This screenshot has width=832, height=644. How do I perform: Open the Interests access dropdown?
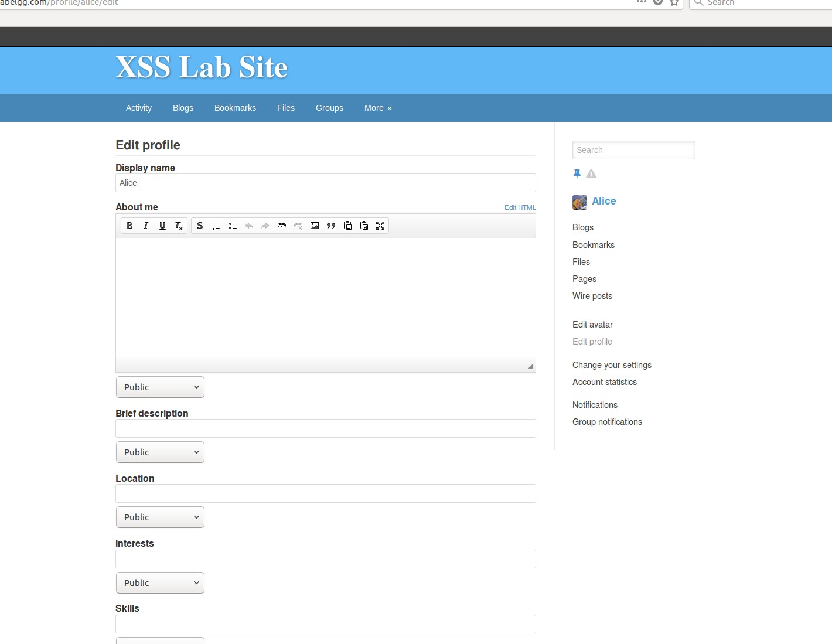point(160,583)
